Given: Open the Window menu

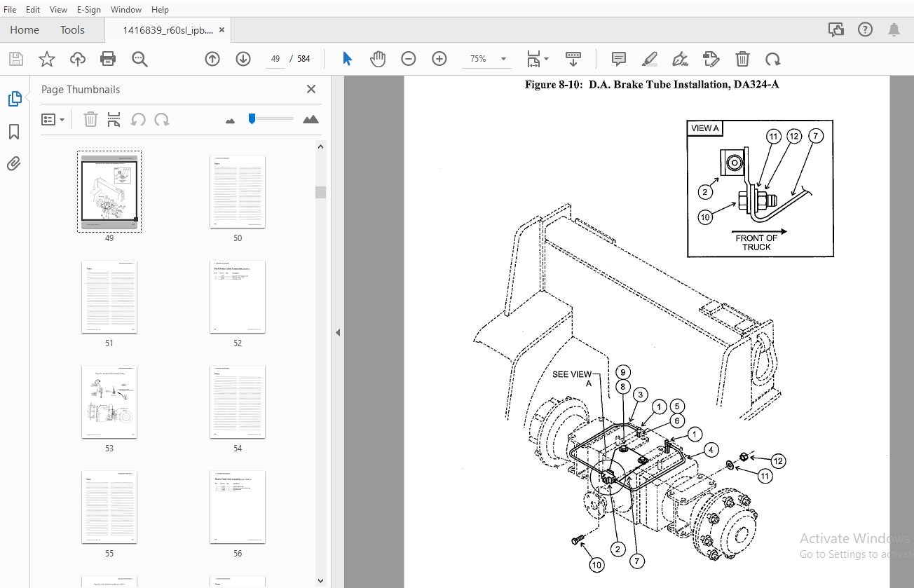Looking at the screenshot, I should pyautogui.click(x=126, y=9).
